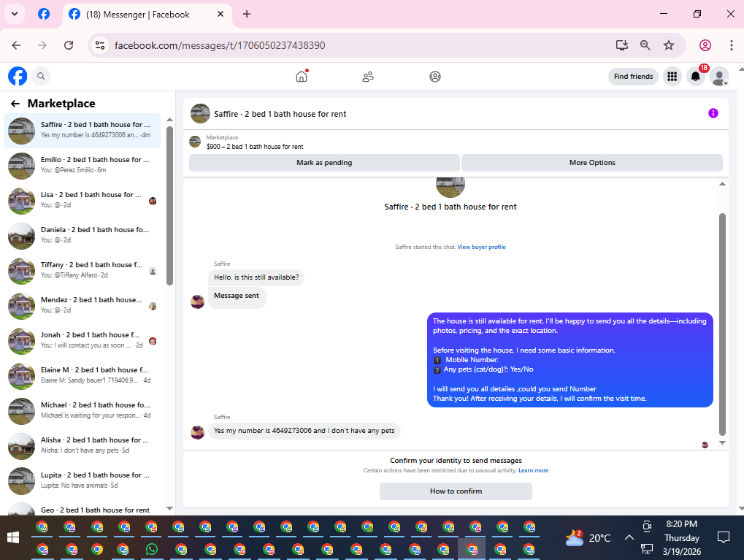Click install app icon in address bar
Screen dimensions: 744x560
621,45
